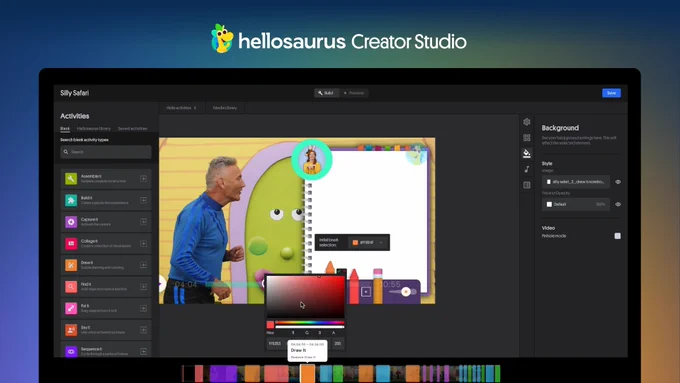
Task: Open the Default fill color selector
Action: click(x=575, y=204)
